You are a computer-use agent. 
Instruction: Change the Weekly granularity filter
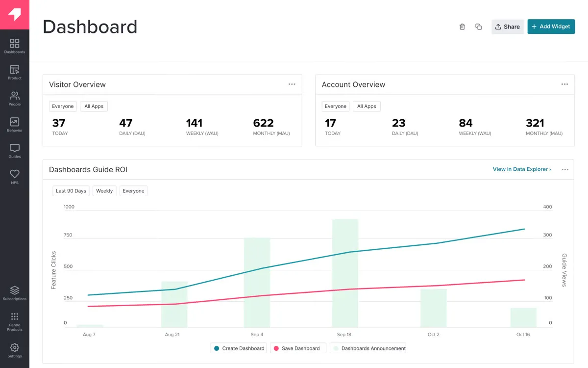point(104,191)
